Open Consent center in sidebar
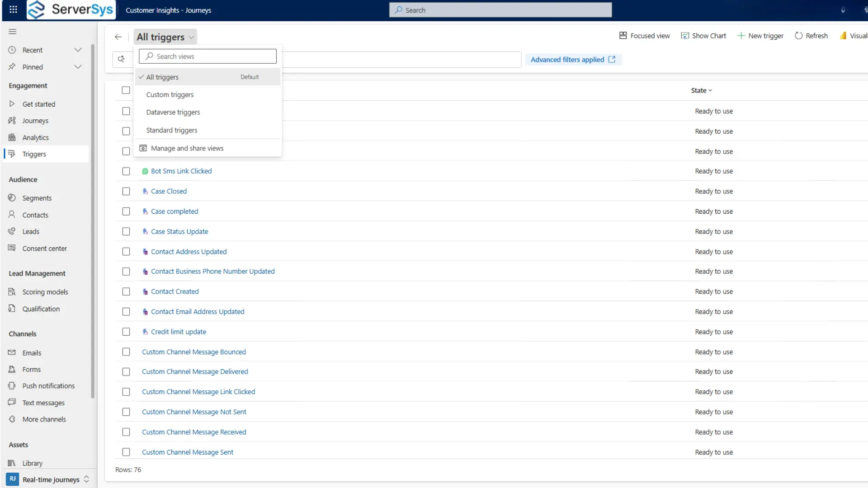The width and height of the screenshot is (868, 488). (x=44, y=249)
